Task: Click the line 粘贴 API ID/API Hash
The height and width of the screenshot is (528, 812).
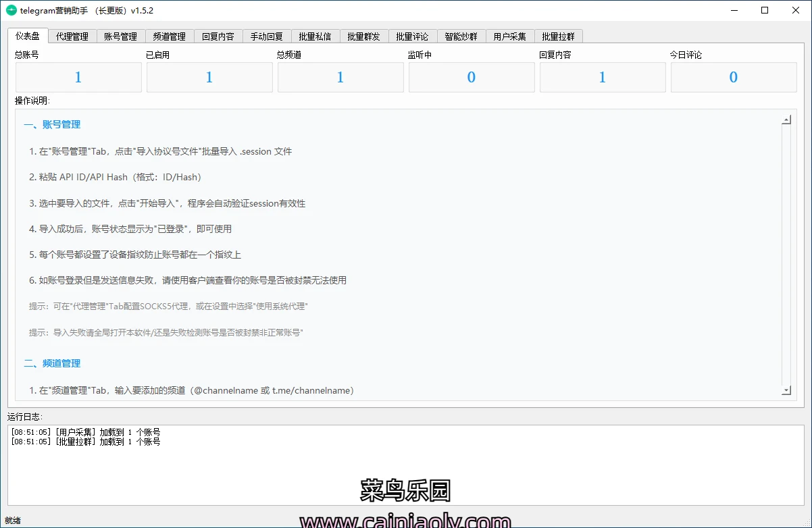Action: [116, 177]
